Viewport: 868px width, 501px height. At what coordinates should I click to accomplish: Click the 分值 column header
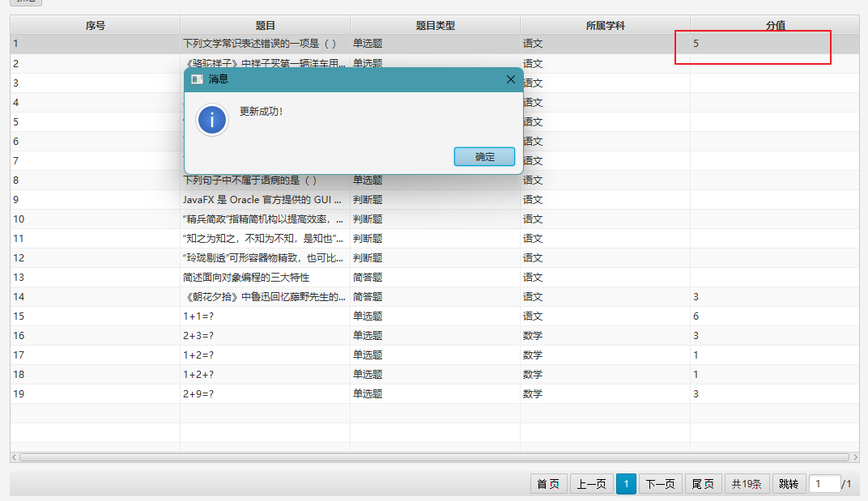point(775,25)
